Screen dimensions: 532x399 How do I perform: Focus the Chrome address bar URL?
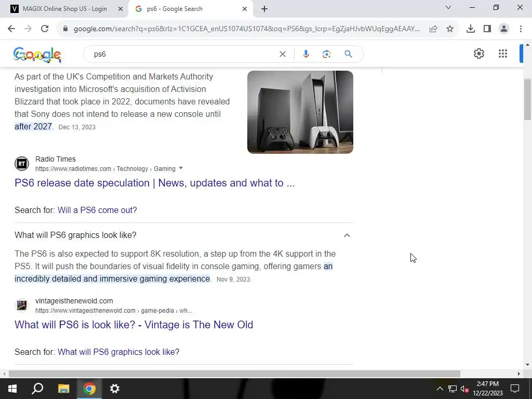tap(247, 29)
